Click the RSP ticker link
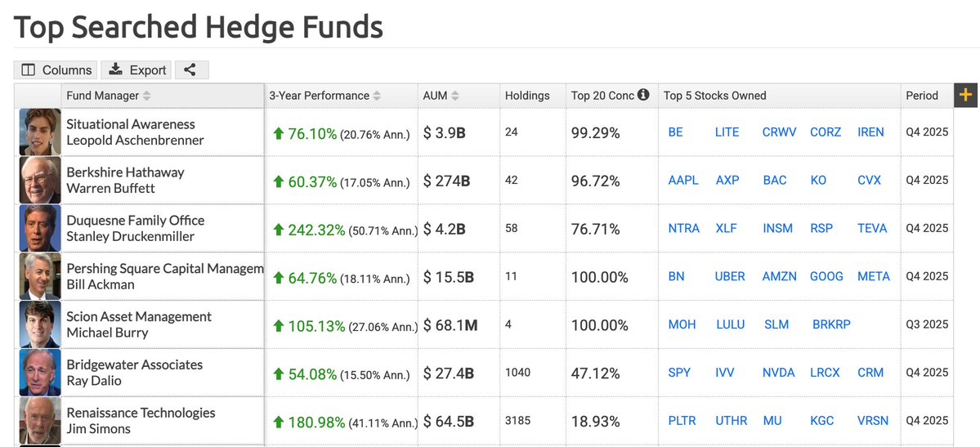This screenshot has height=447, width=980. tap(821, 229)
